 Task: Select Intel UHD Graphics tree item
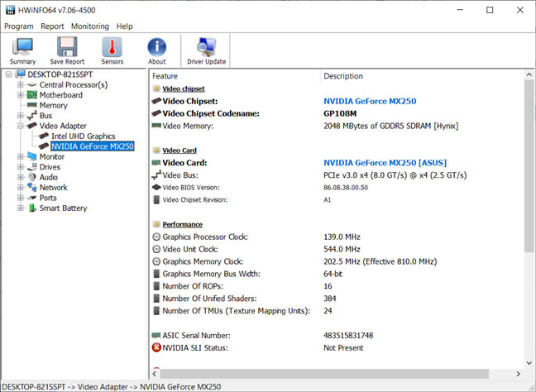click(x=84, y=136)
